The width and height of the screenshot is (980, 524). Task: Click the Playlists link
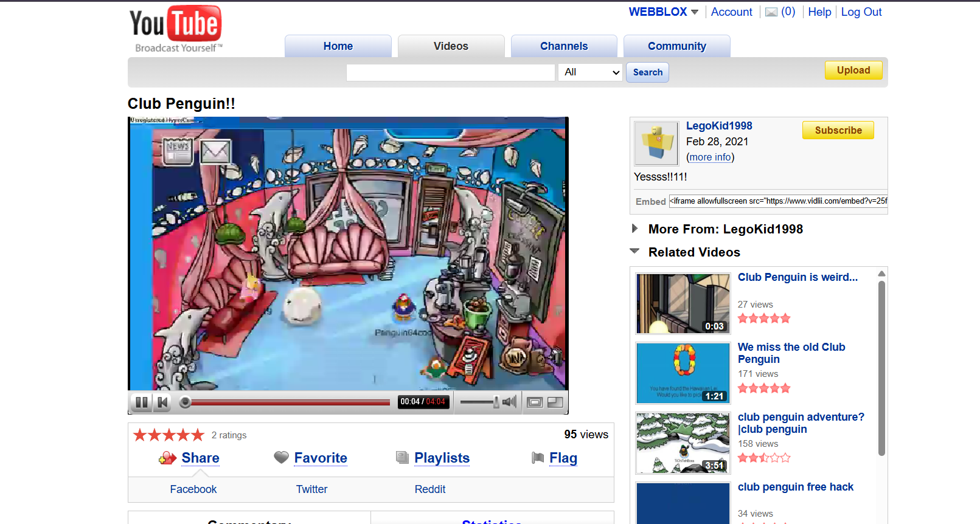pyautogui.click(x=442, y=458)
